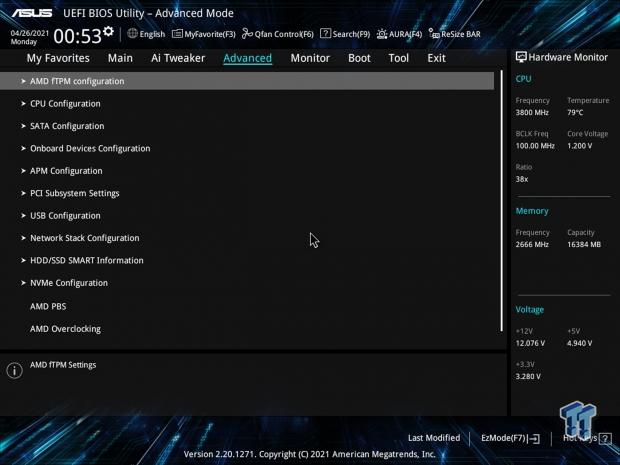The height and width of the screenshot is (465, 620).
Task: Click the 00:53 clock display
Action: (78, 36)
